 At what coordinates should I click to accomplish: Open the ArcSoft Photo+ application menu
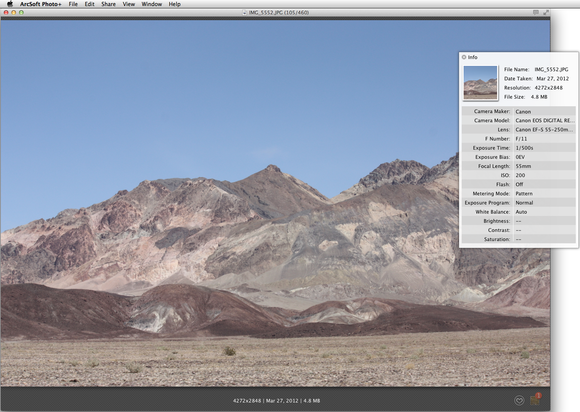tap(41, 4)
